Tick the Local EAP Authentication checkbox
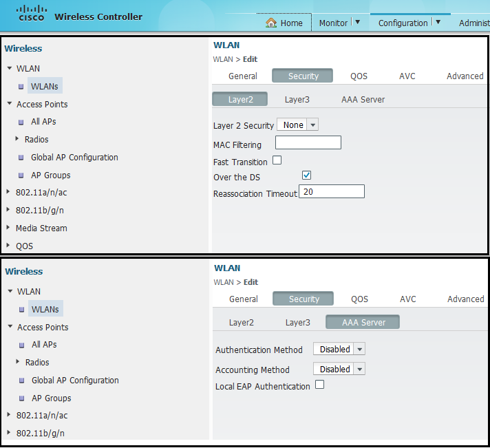 [x=319, y=385]
